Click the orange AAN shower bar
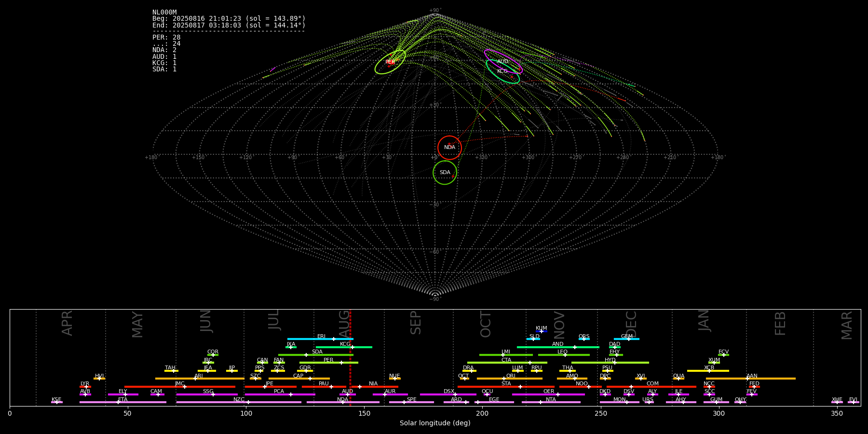This screenshot has height=434, width=868. [x=751, y=379]
